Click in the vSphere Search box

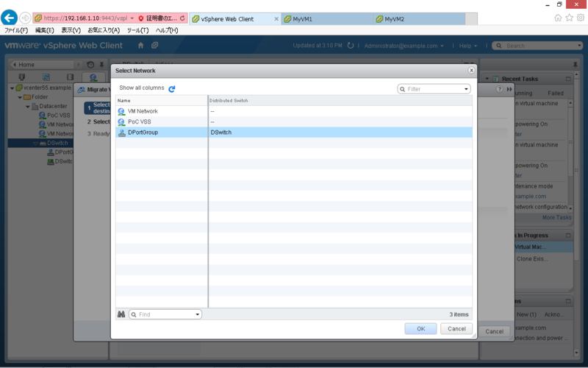click(537, 46)
